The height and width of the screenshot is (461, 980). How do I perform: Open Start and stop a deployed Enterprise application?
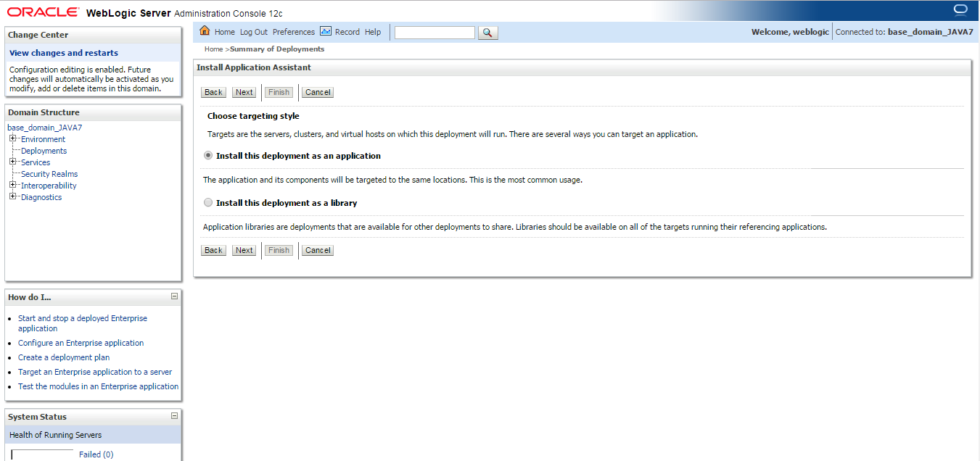coord(83,323)
